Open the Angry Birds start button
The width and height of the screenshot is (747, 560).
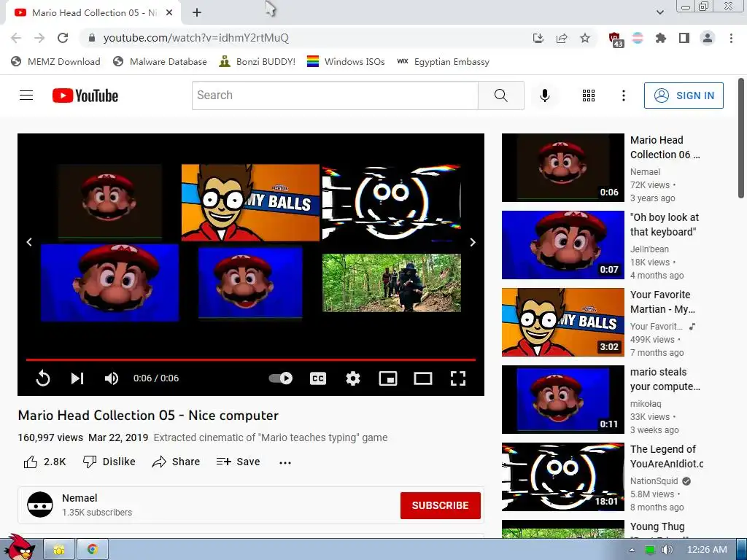coord(20,547)
